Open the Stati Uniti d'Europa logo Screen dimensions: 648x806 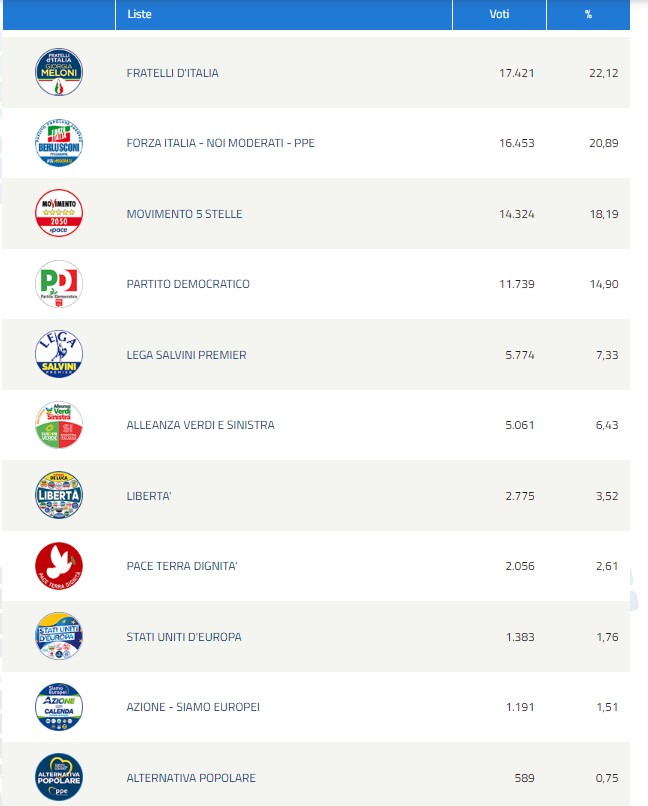[x=59, y=636]
